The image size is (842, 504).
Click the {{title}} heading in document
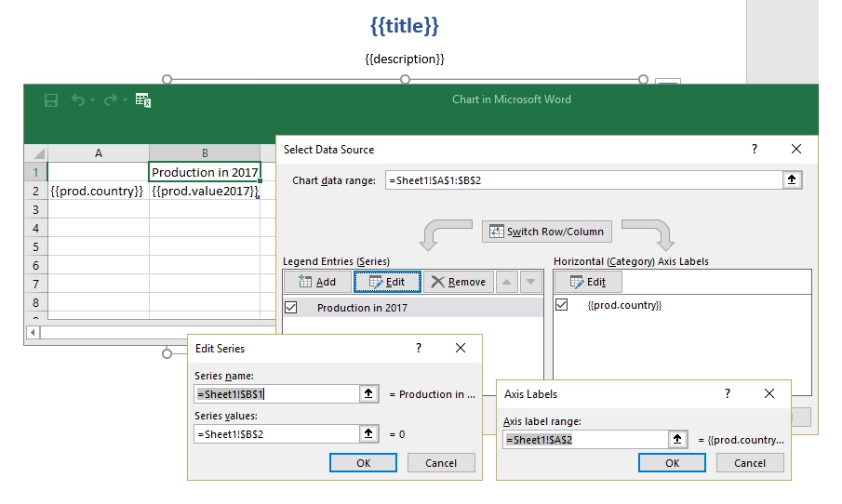click(x=405, y=26)
